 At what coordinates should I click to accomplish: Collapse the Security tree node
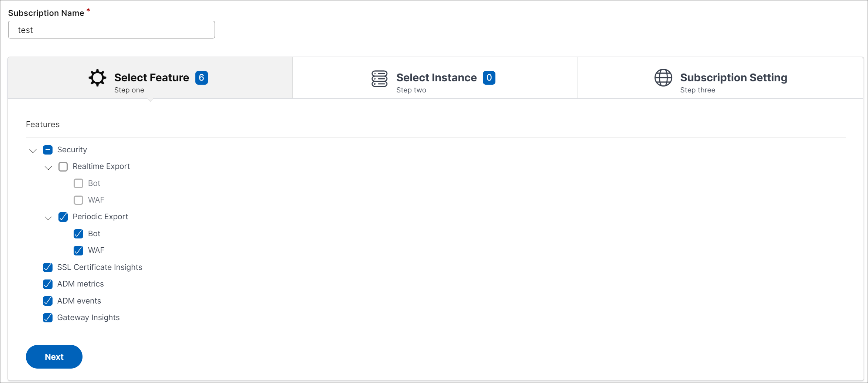pyautogui.click(x=33, y=150)
